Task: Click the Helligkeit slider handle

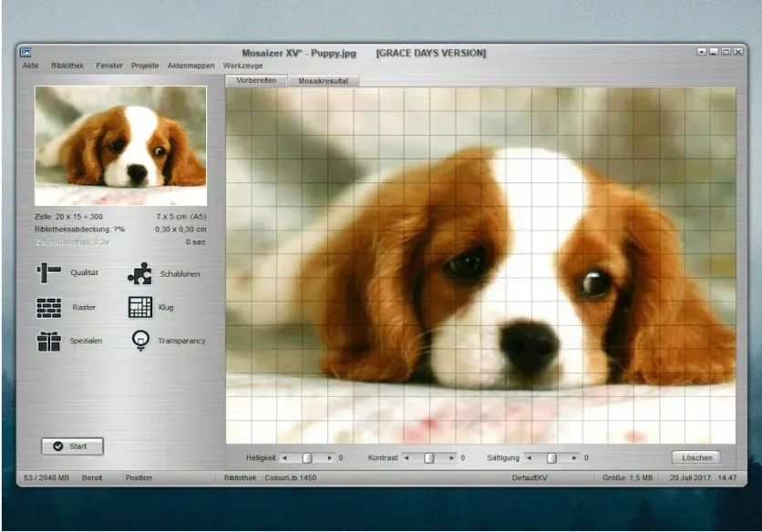Action: (x=307, y=458)
